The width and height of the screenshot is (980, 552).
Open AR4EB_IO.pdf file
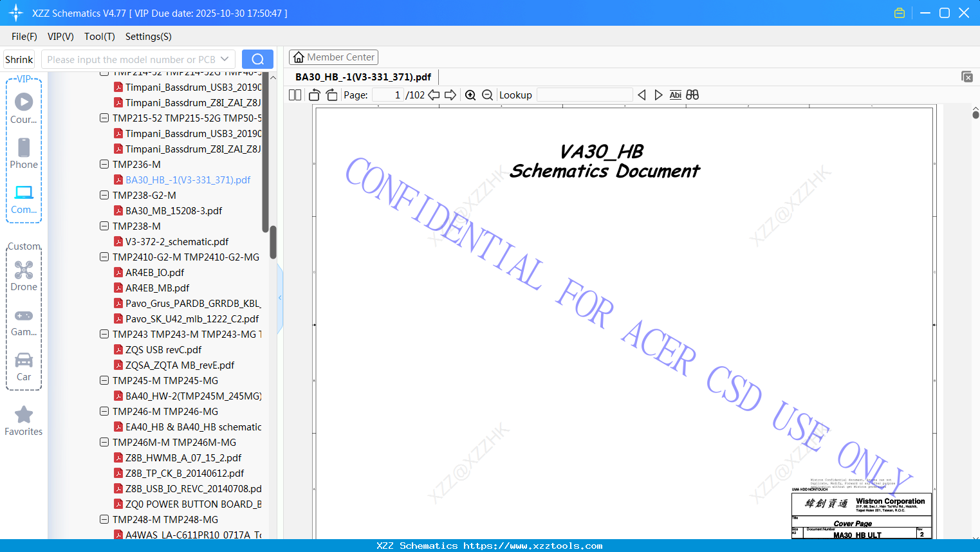tap(154, 272)
